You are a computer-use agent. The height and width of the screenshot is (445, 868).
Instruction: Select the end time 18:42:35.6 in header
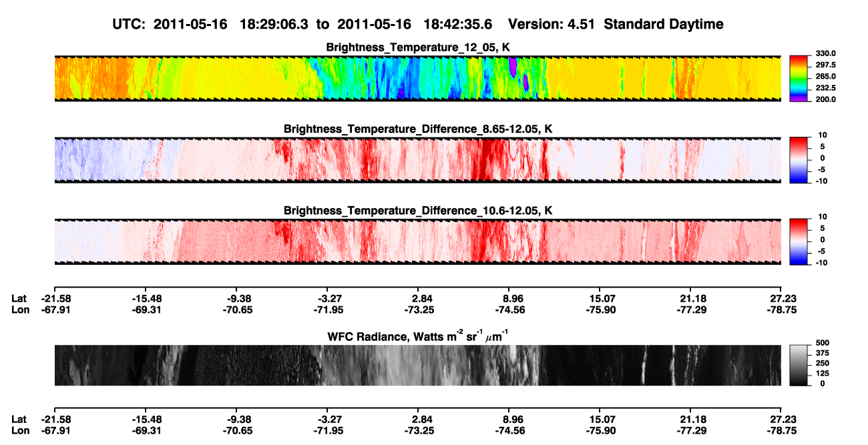[x=458, y=24]
